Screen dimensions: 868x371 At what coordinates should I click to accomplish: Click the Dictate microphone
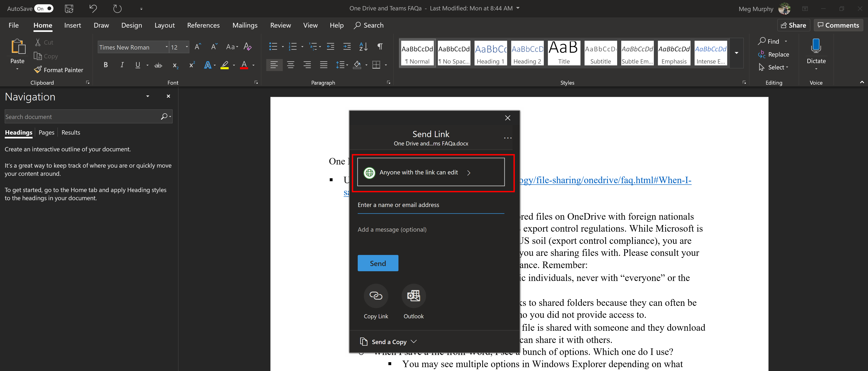[816, 46]
